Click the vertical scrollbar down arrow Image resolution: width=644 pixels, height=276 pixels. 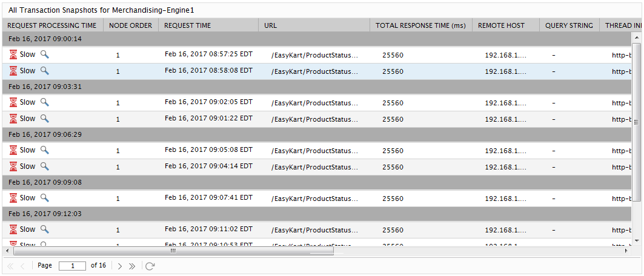[637, 241]
